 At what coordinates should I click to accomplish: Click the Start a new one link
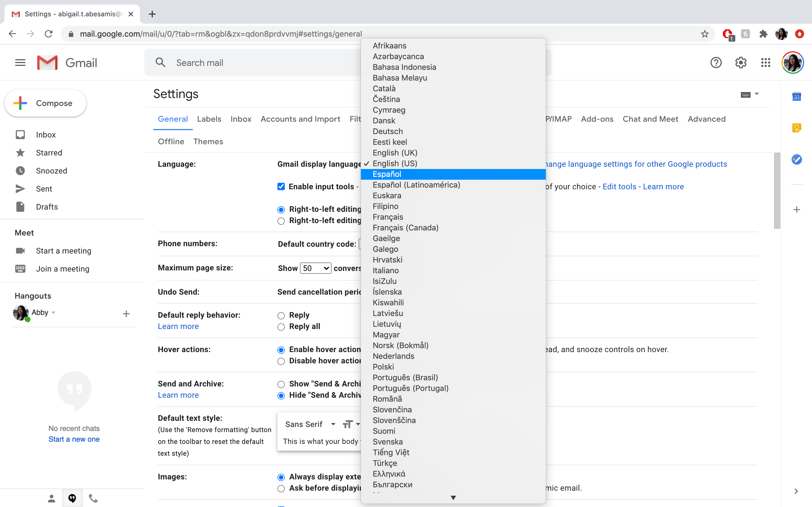(x=74, y=439)
